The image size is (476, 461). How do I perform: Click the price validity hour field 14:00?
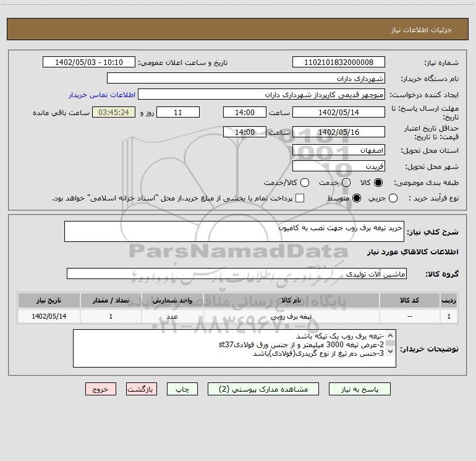point(245,132)
